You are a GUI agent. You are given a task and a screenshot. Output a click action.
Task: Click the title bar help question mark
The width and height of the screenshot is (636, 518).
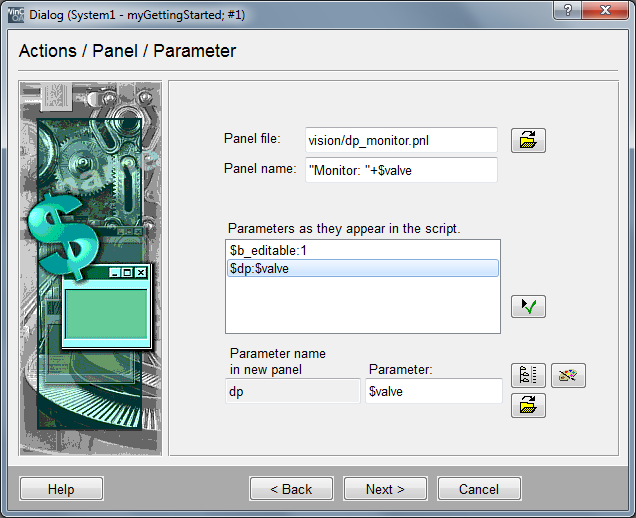tap(568, 11)
